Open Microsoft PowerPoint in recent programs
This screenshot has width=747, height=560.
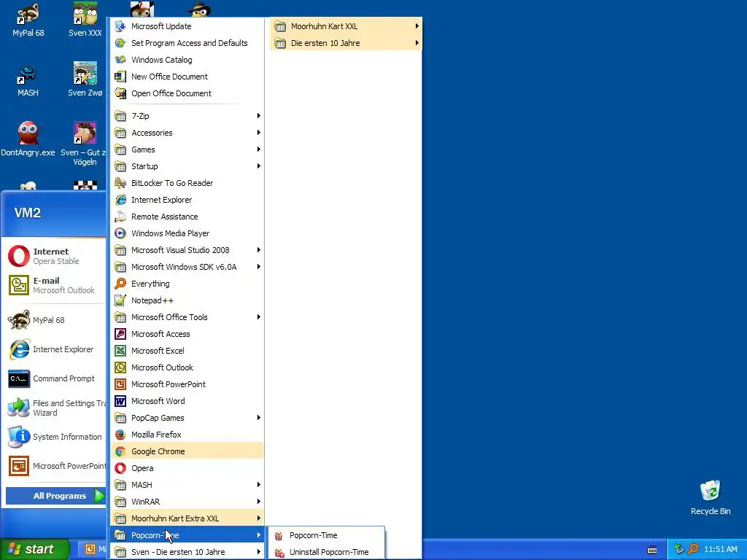[x=55, y=466]
